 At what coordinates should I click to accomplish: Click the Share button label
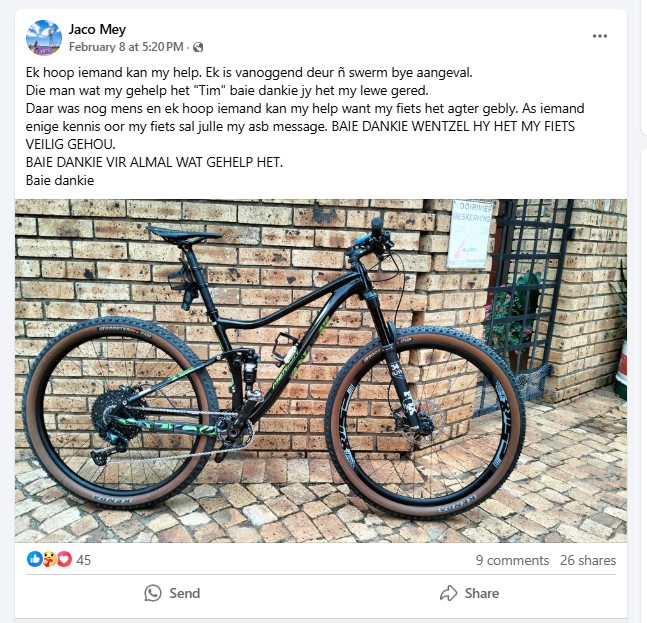[482, 593]
